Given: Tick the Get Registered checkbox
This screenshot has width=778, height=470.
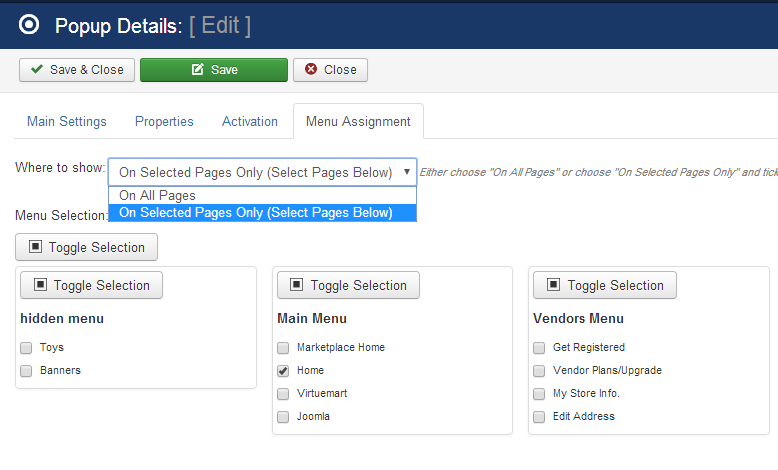Looking at the screenshot, I should coord(540,348).
